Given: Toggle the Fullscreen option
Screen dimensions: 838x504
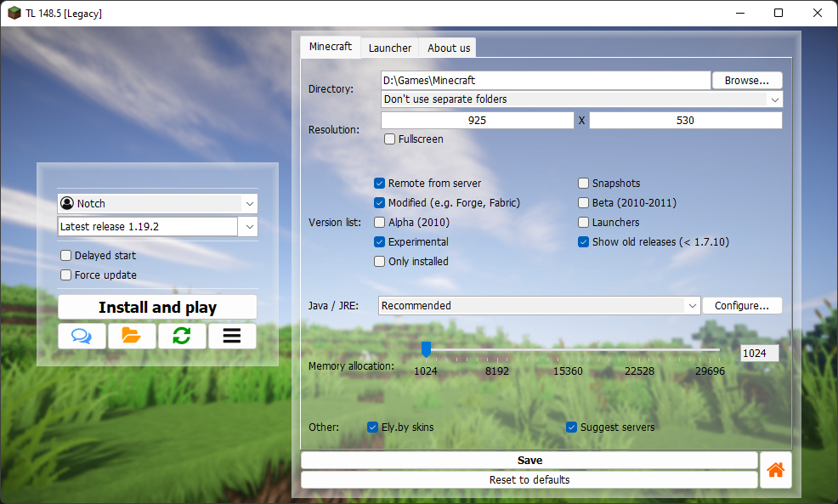Looking at the screenshot, I should [388, 139].
